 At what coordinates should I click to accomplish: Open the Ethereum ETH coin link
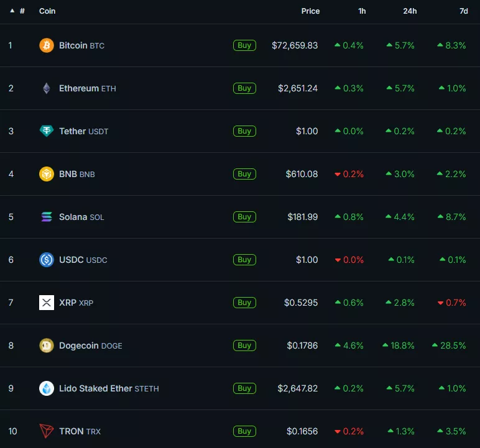(87, 88)
